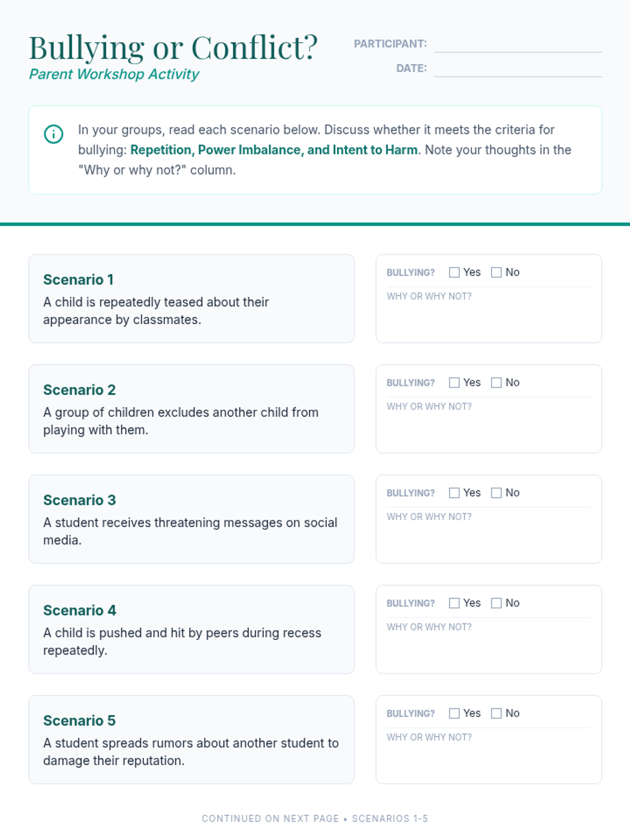The width and height of the screenshot is (630, 840).
Task: Select No checkbox for Scenario 4
Action: (x=496, y=603)
